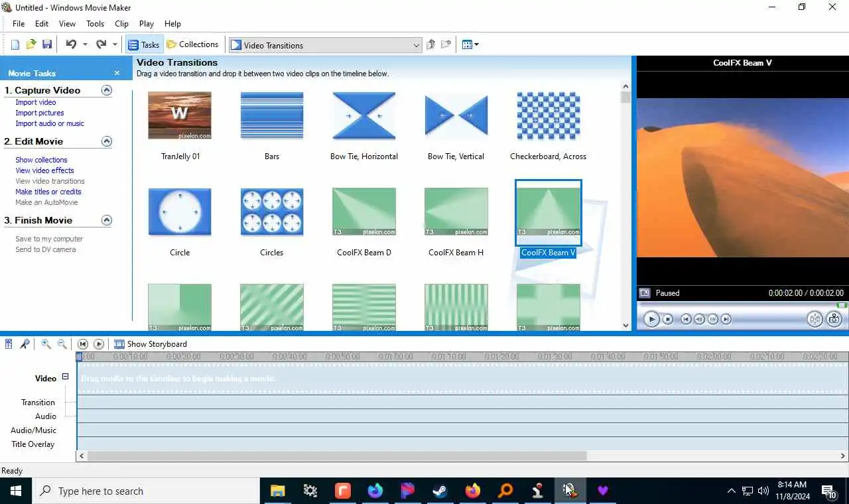This screenshot has height=504, width=849.
Task: Select the TranJelly 01 transition thumbnail
Action: pyautogui.click(x=180, y=115)
